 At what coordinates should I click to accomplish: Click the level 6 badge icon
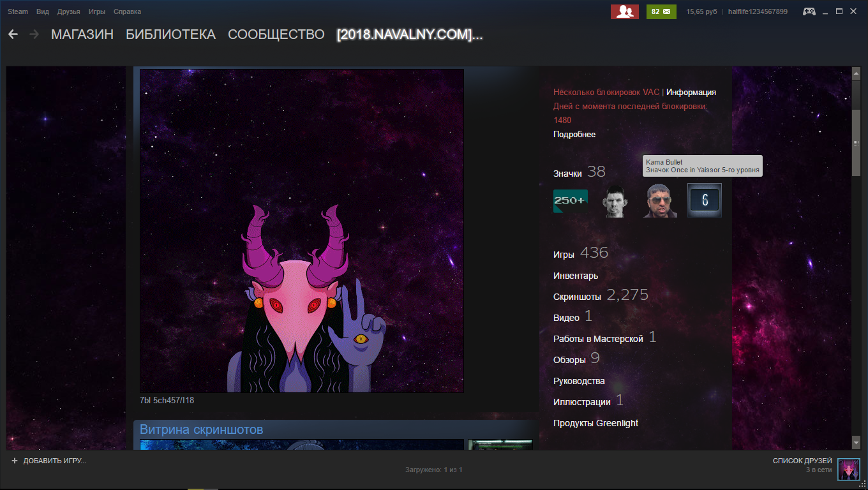[x=705, y=200]
